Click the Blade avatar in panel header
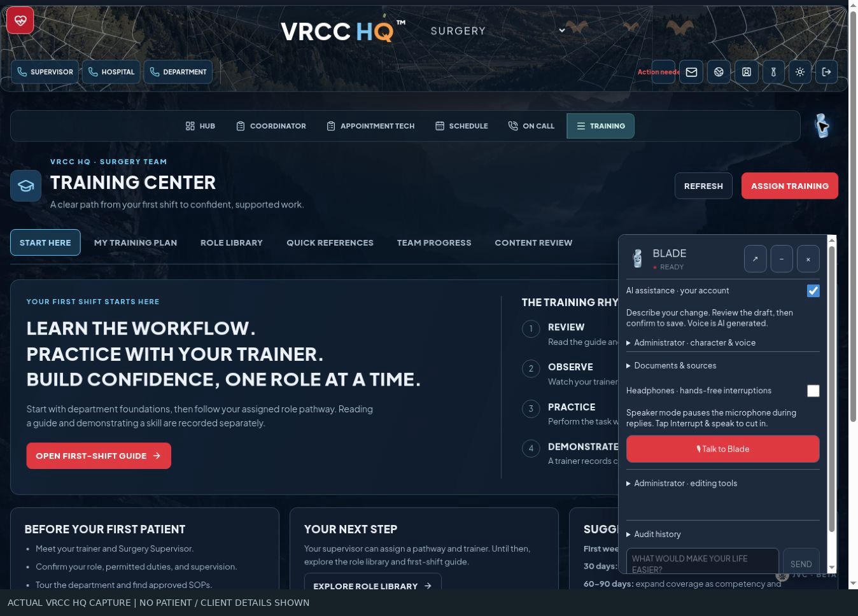Screen dimensions: 858x616 [637, 258]
